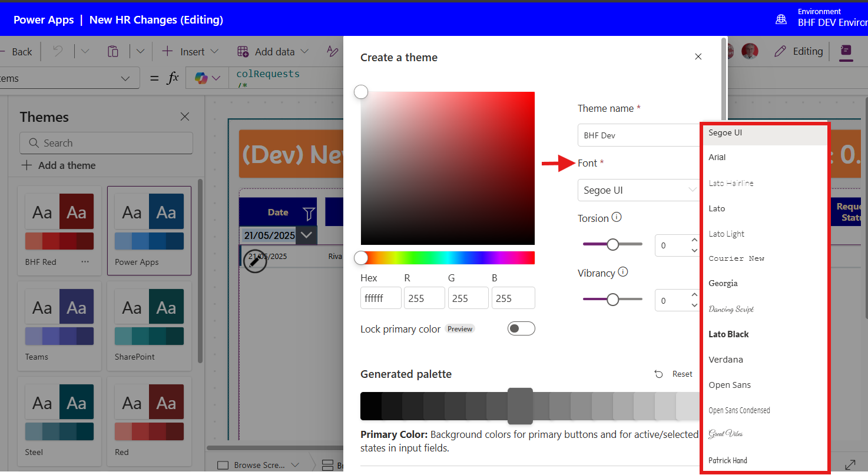Click the round edit pencil icon

coord(255,261)
